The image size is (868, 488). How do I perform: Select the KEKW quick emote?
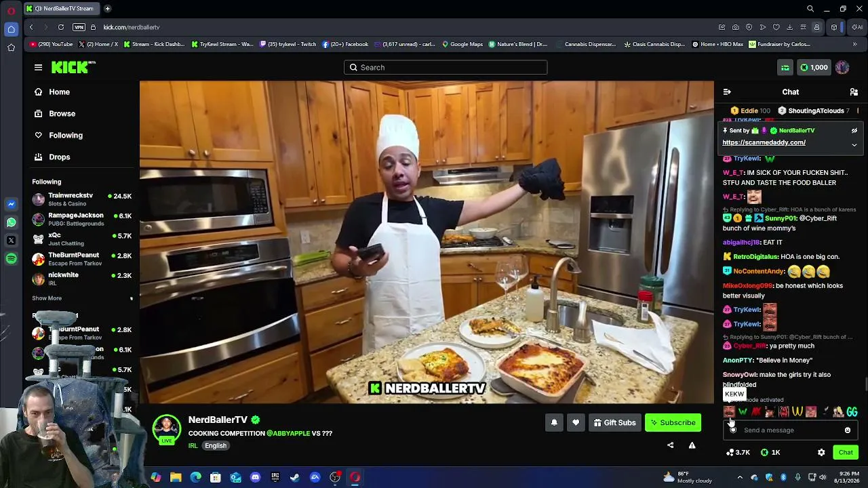[729, 411]
